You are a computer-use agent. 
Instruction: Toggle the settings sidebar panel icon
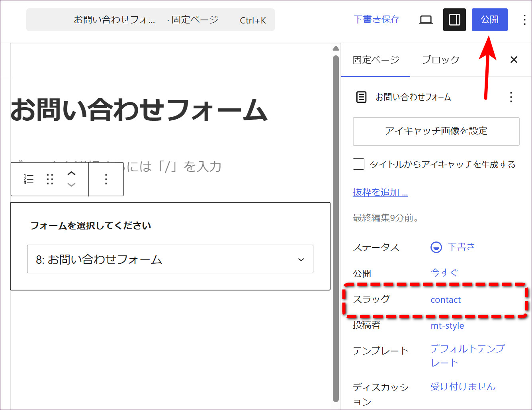(x=454, y=20)
